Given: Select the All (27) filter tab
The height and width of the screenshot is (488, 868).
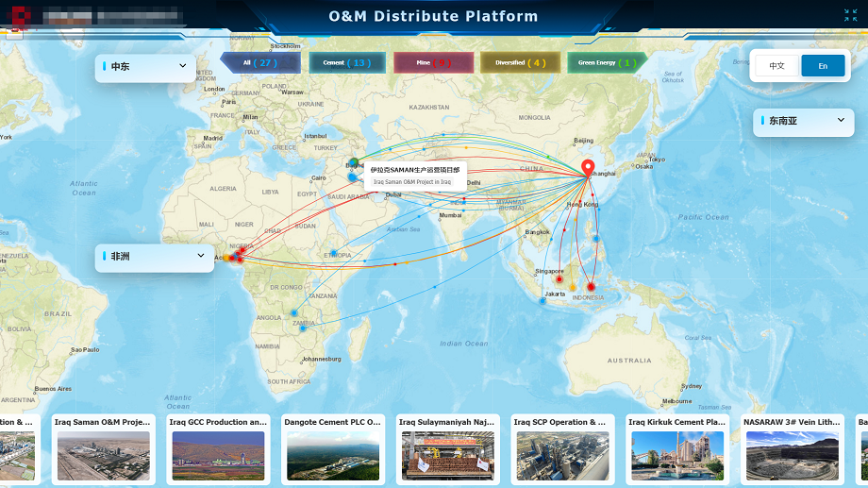Looking at the screenshot, I should (x=259, y=63).
